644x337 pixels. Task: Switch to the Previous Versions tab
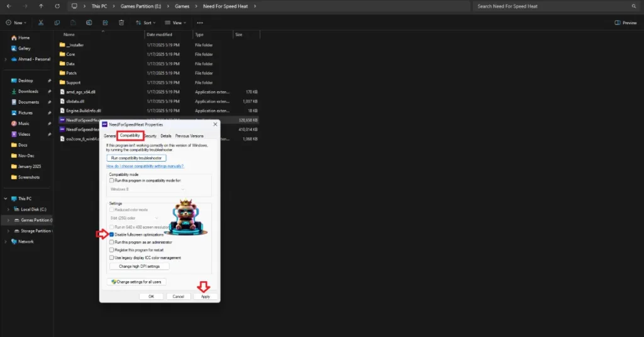tap(189, 136)
